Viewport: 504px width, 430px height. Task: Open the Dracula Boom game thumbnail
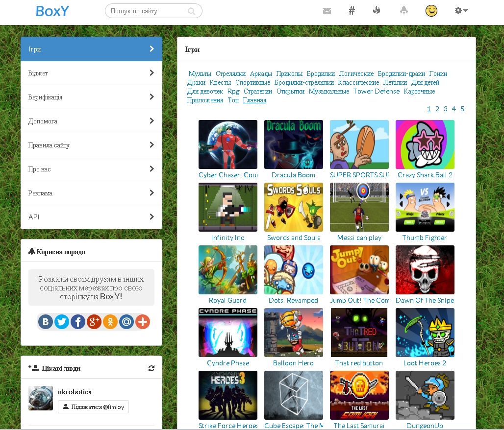tap(294, 144)
